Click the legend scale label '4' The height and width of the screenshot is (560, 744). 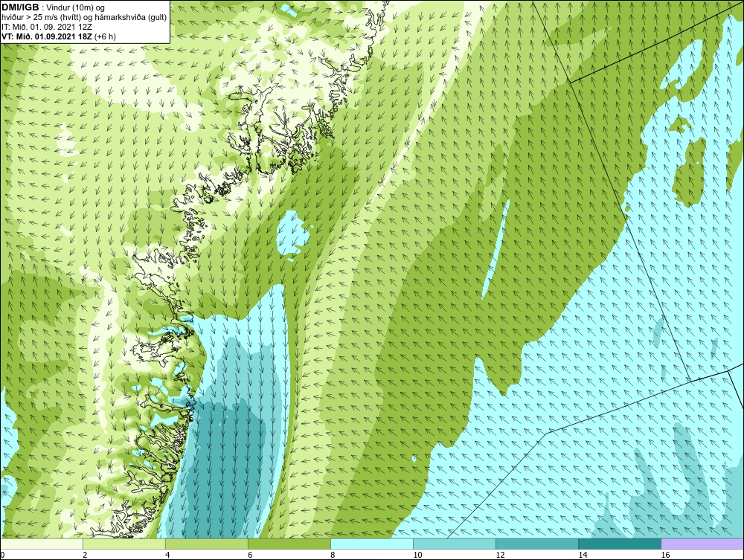(167, 555)
